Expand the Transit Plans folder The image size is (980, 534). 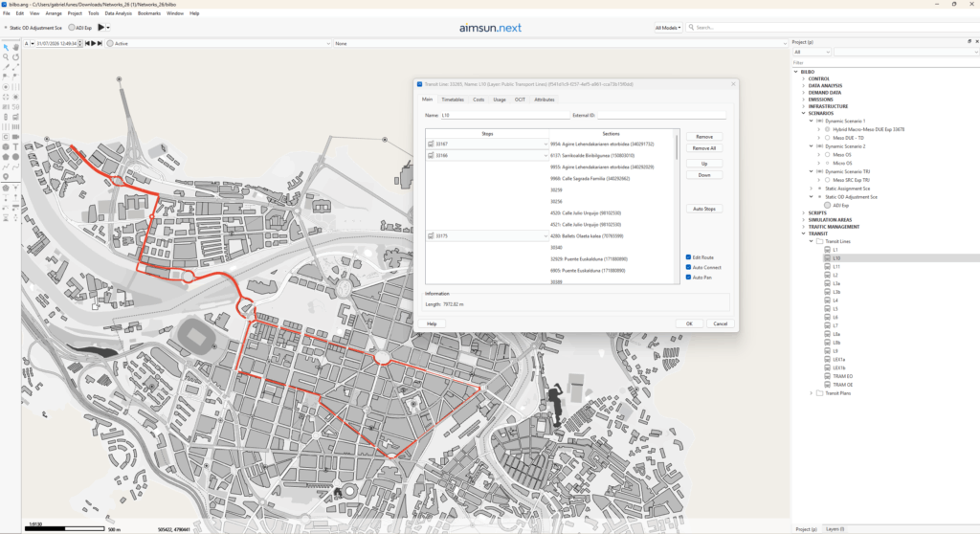point(812,393)
